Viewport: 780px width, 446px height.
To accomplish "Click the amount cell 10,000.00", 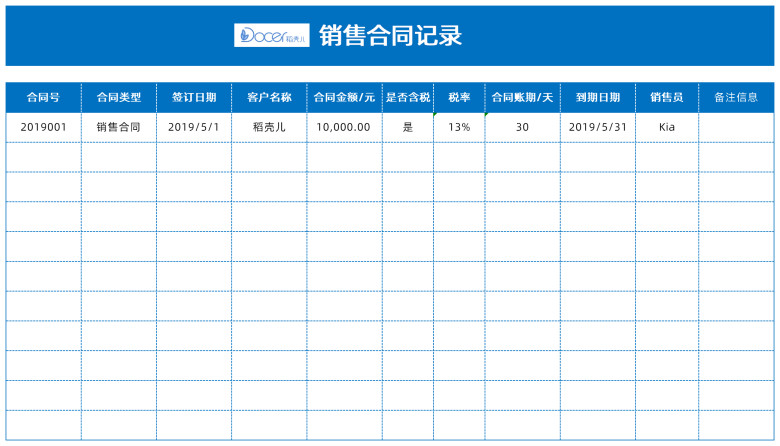I will click(344, 127).
